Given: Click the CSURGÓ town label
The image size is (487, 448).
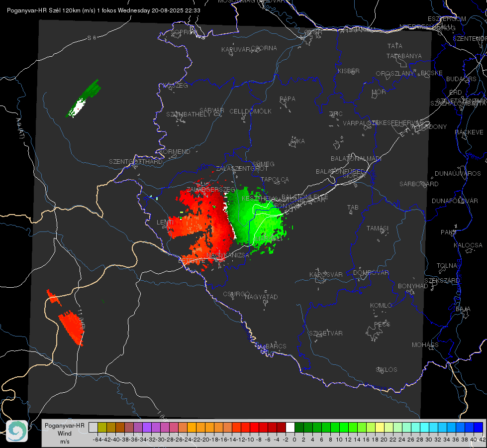Looking at the screenshot, I should [236, 294].
